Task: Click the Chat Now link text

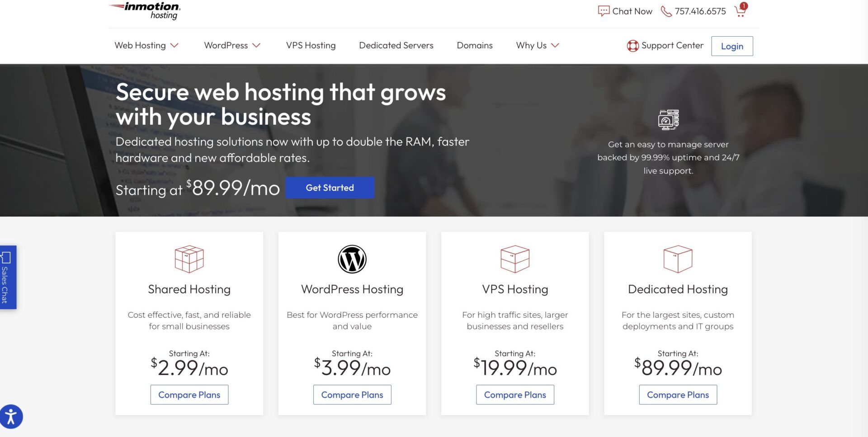Action: click(632, 11)
